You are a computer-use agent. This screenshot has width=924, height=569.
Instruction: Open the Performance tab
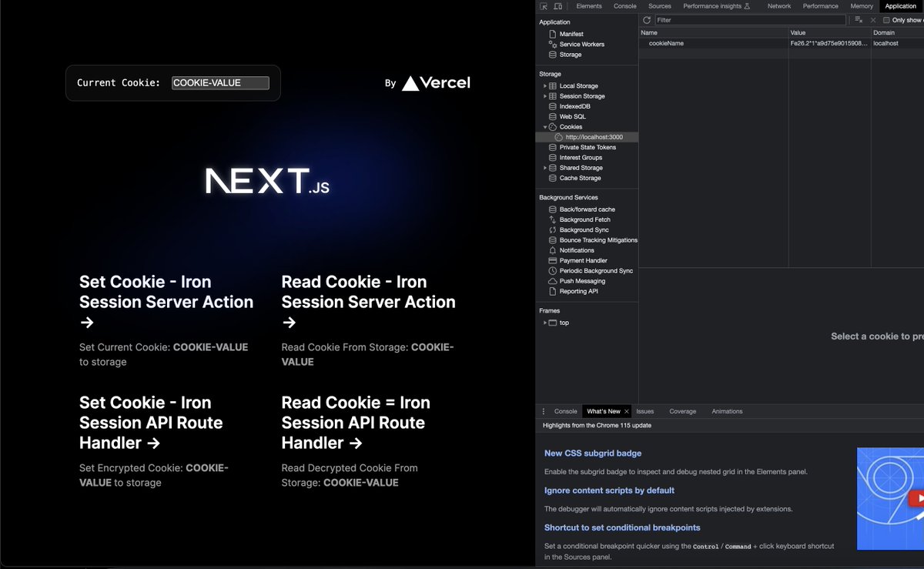(x=821, y=6)
